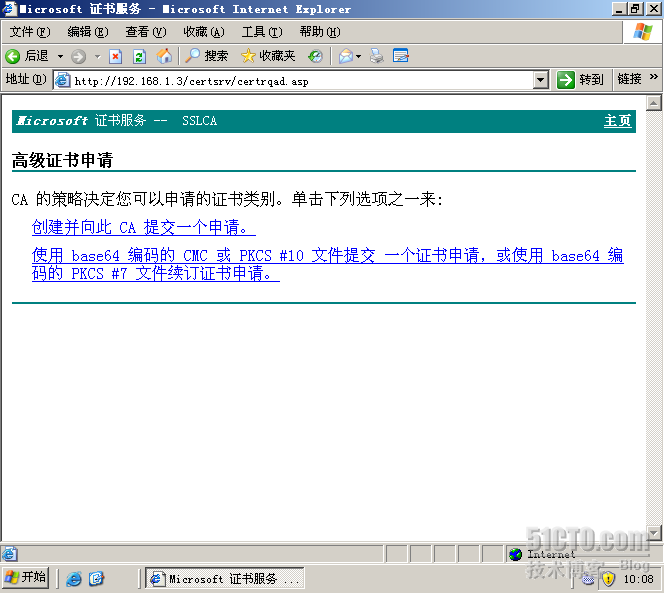Go back using the green Back arrow
This screenshot has height=593, width=664.
point(27,56)
